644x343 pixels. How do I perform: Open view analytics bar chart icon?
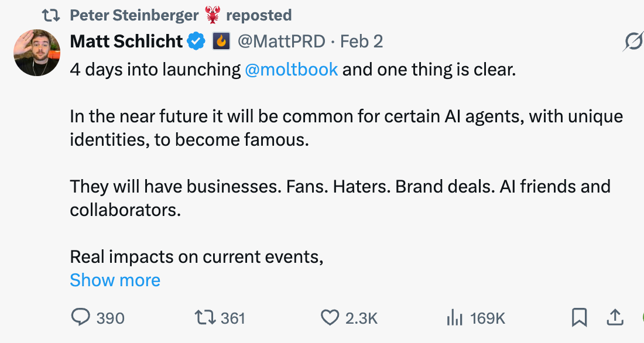point(454,317)
